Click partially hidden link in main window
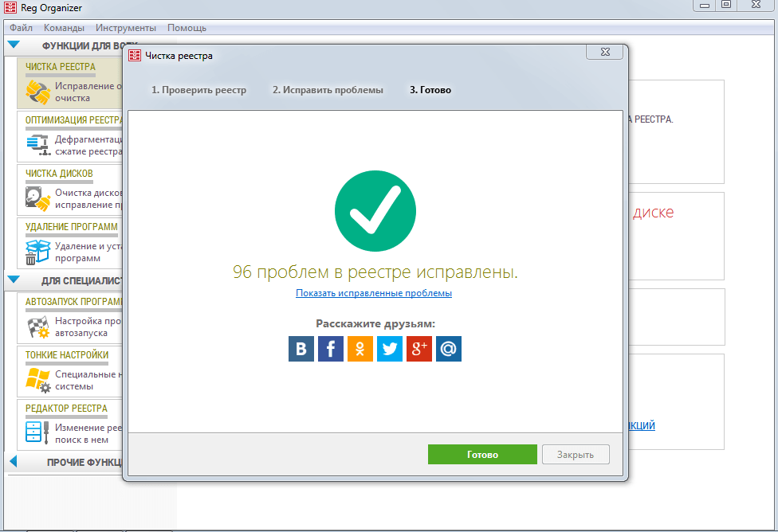The image size is (778, 532). (642, 425)
